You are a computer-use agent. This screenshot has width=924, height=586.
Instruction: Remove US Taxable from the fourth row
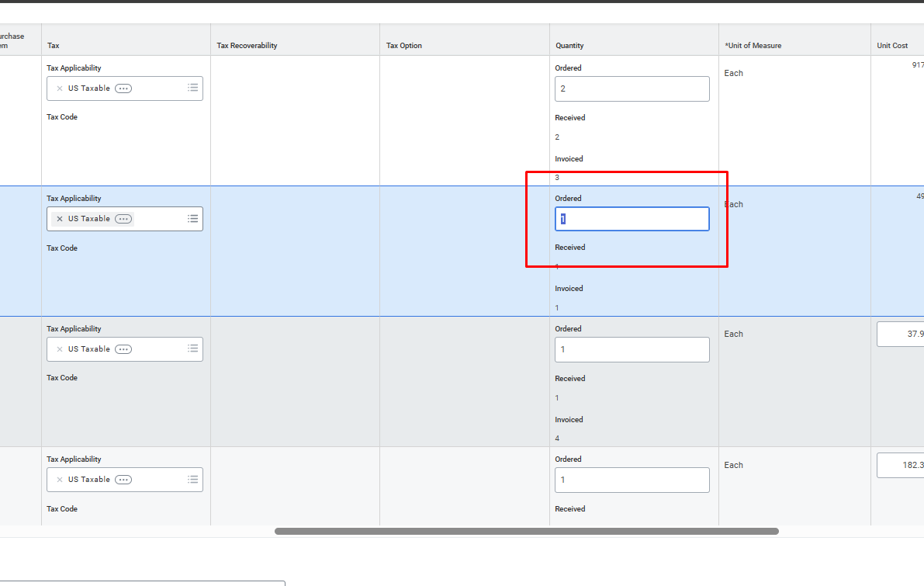point(60,480)
